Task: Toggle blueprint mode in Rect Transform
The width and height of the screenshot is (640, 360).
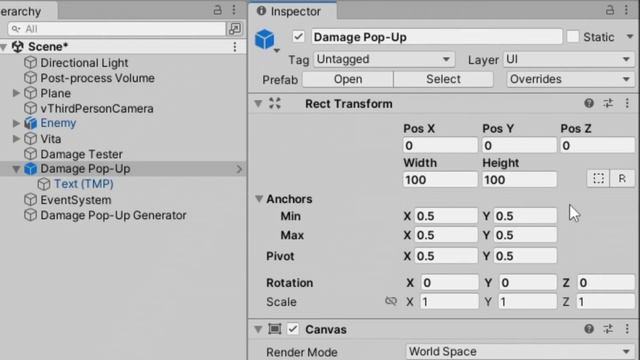Action: (x=598, y=178)
